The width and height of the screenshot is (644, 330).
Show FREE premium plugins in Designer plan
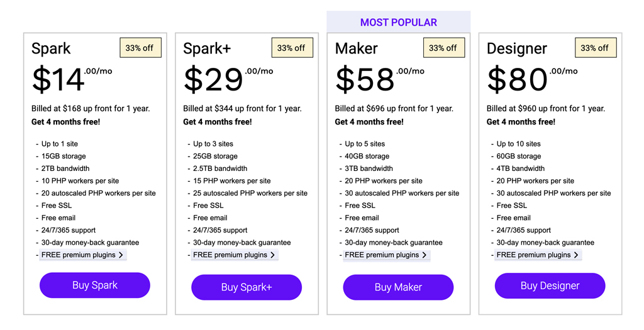(534, 255)
